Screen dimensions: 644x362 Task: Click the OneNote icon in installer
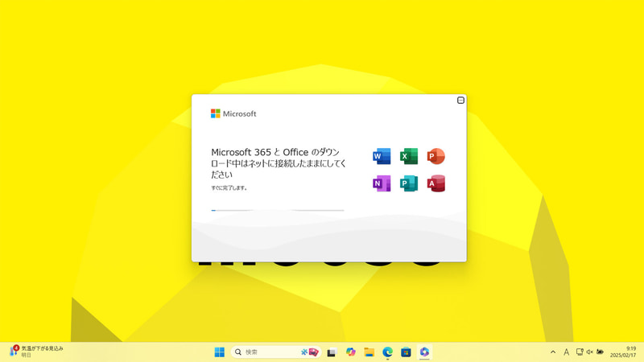tap(382, 183)
